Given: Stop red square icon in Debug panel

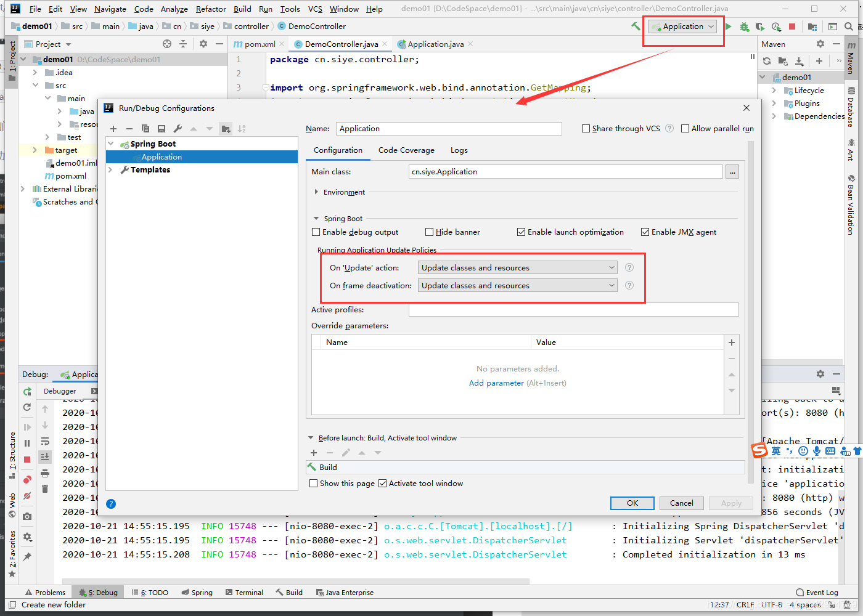Looking at the screenshot, I should [x=27, y=460].
